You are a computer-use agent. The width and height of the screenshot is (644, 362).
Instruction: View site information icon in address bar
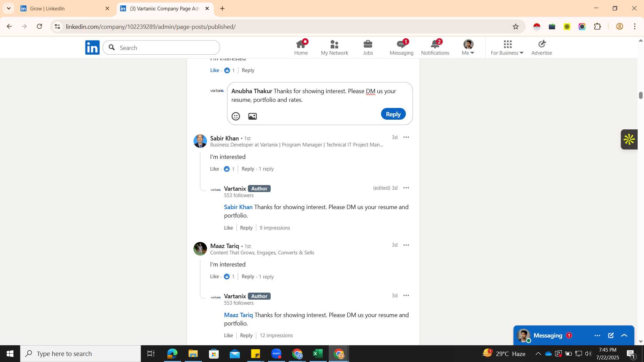click(x=57, y=26)
